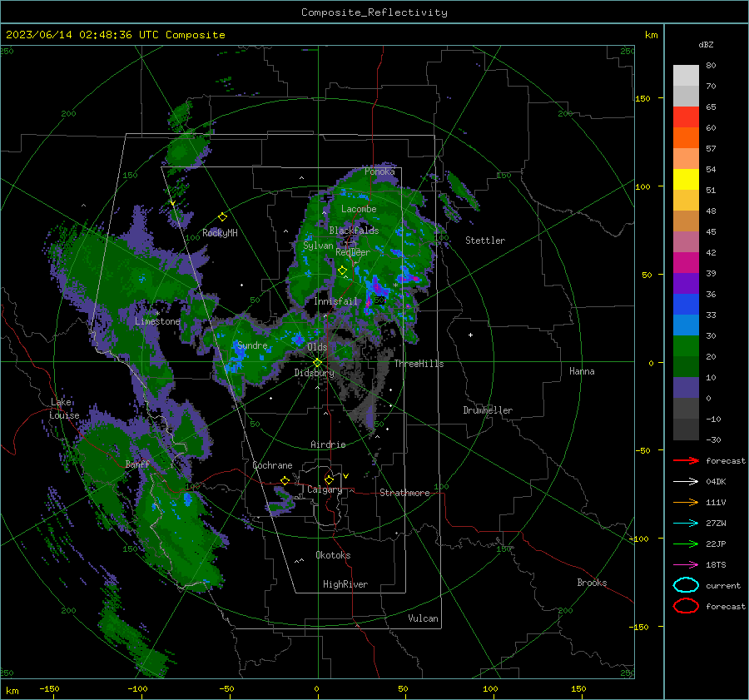This screenshot has width=749, height=700.
Task: Click the RedDeer city label
Action: (x=353, y=252)
